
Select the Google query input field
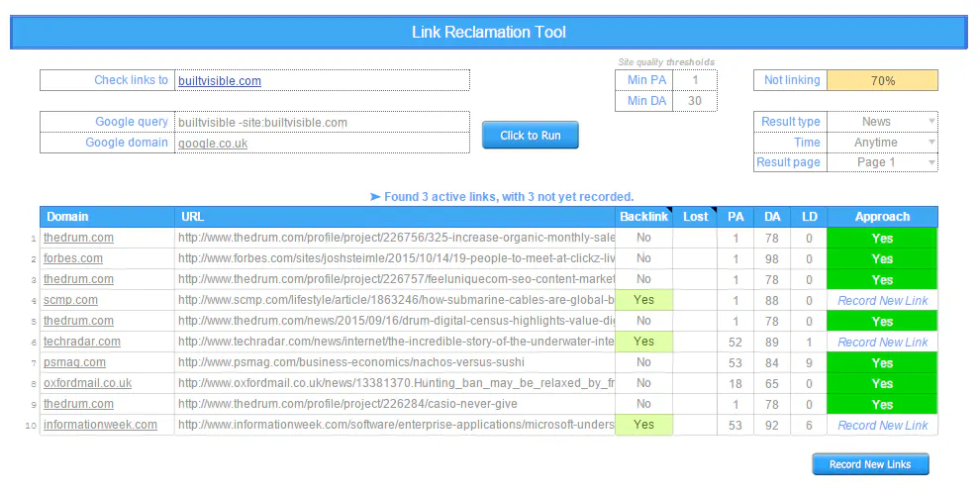click(322, 122)
